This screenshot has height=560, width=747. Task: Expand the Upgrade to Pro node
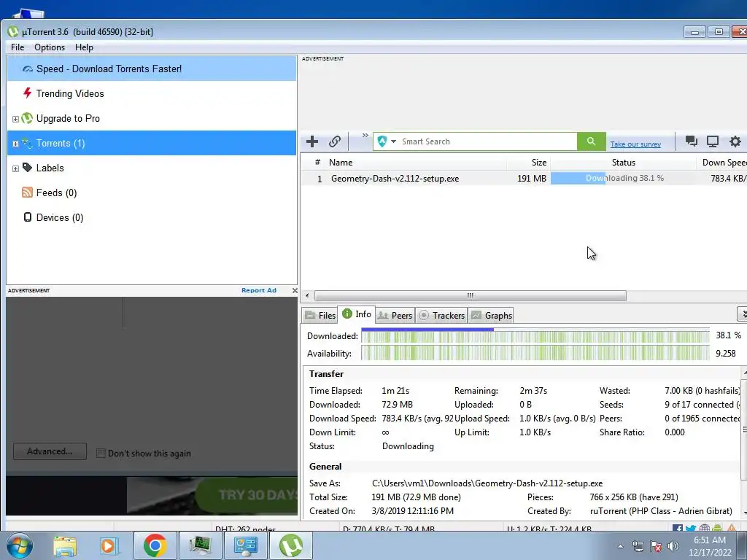pos(15,119)
